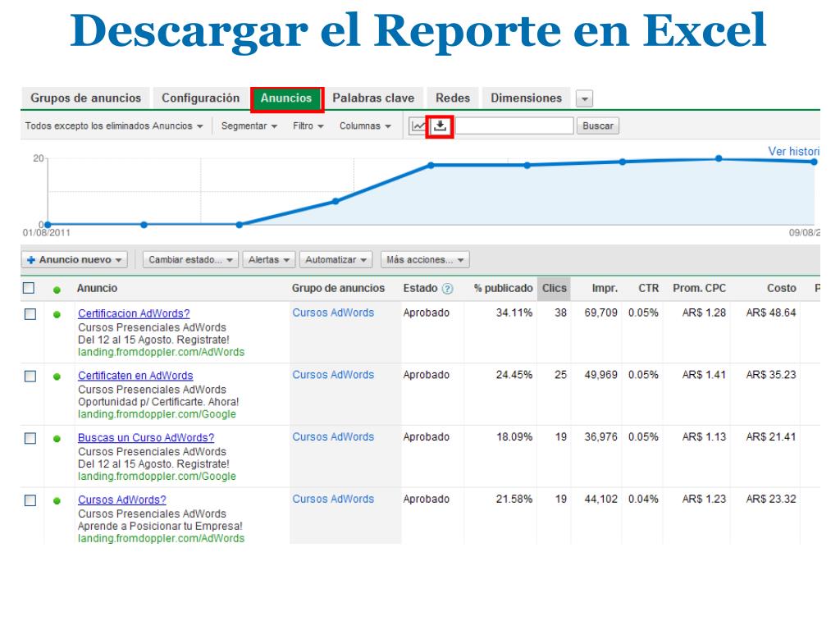The height and width of the screenshot is (630, 840).
Task: Open Todos excepto los eliminados Anuncios dropdown
Action: [x=114, y=126]
